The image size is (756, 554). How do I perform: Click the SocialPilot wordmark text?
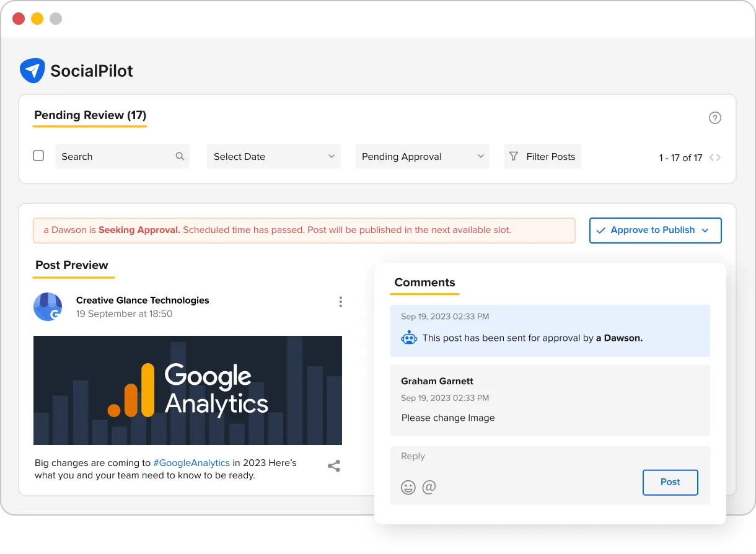click(92, 71)
